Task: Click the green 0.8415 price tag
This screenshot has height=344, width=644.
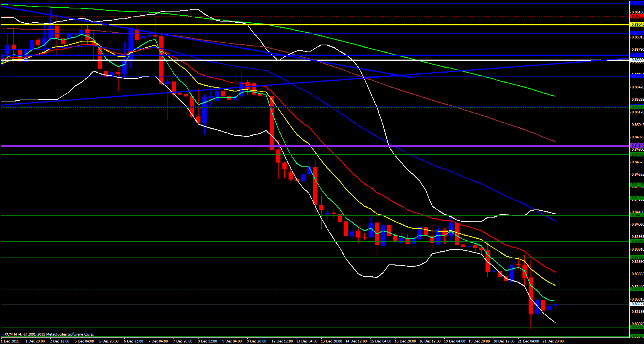Action: pos(637,215)
